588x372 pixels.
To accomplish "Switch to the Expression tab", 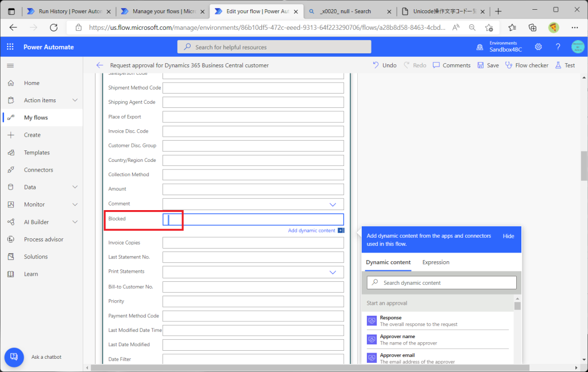I will (436, 262).
